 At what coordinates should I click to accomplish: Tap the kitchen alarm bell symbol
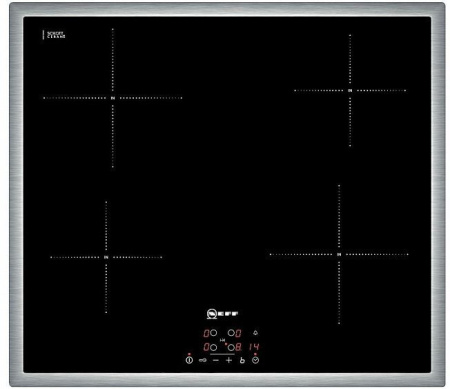(x=255, y=333)
